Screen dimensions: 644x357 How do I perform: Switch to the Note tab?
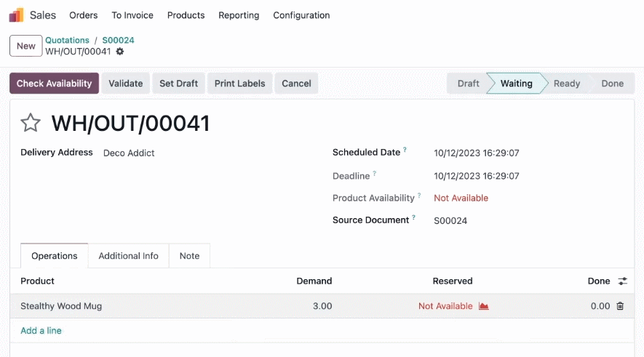[189, 256]
